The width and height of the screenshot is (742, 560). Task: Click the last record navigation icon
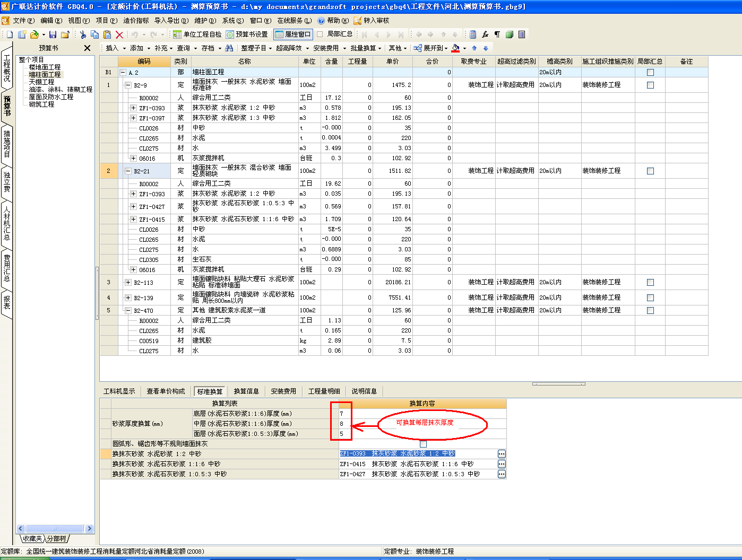(x=401, y=34)
